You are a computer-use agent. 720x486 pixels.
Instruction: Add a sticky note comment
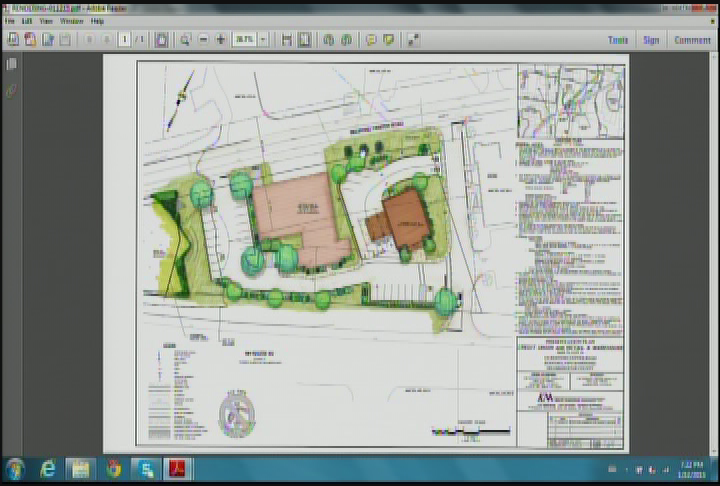click(371, 40)
